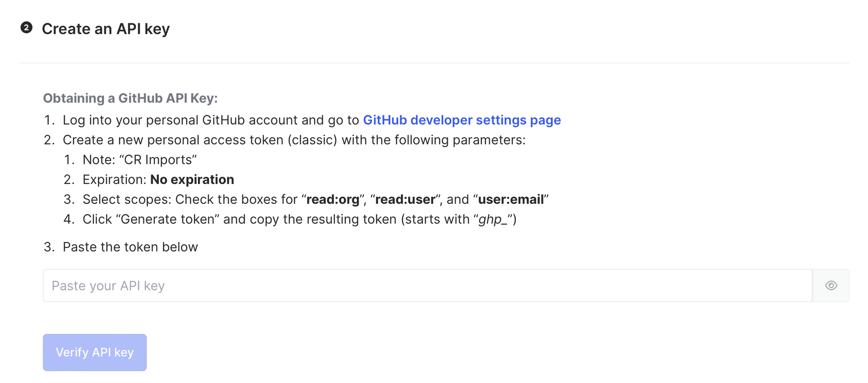The image size is (868, 383).
Task: Select the 'Create an API key' heading
Action: pyautogui.click(x=106, y=29)
